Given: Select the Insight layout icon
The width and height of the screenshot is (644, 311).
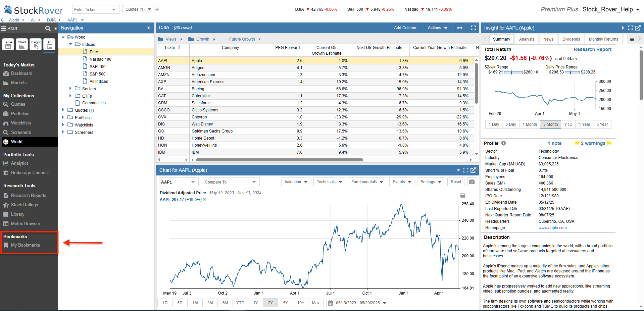Looking at the screenshot, I should coord(36,44).
